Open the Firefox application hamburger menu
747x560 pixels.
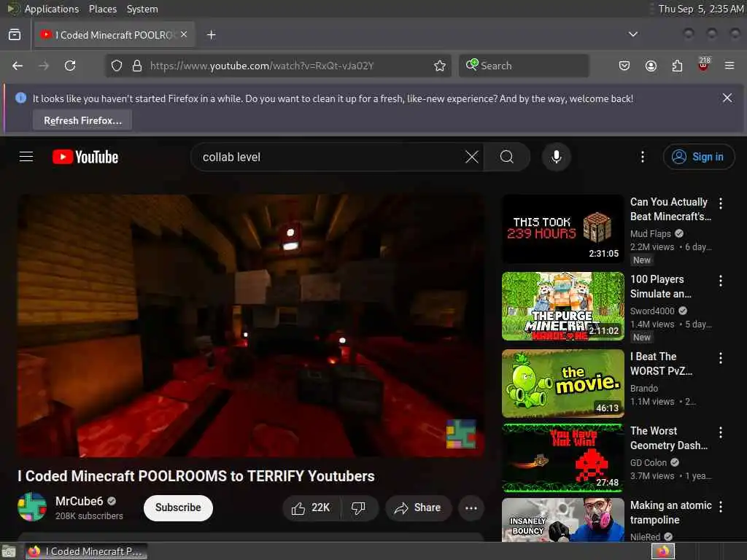click(729, 66)
